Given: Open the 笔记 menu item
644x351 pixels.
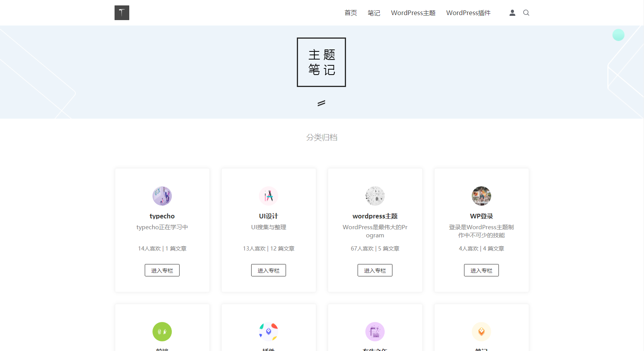Looking at the screenshot, I should click(x=374, y=13).
